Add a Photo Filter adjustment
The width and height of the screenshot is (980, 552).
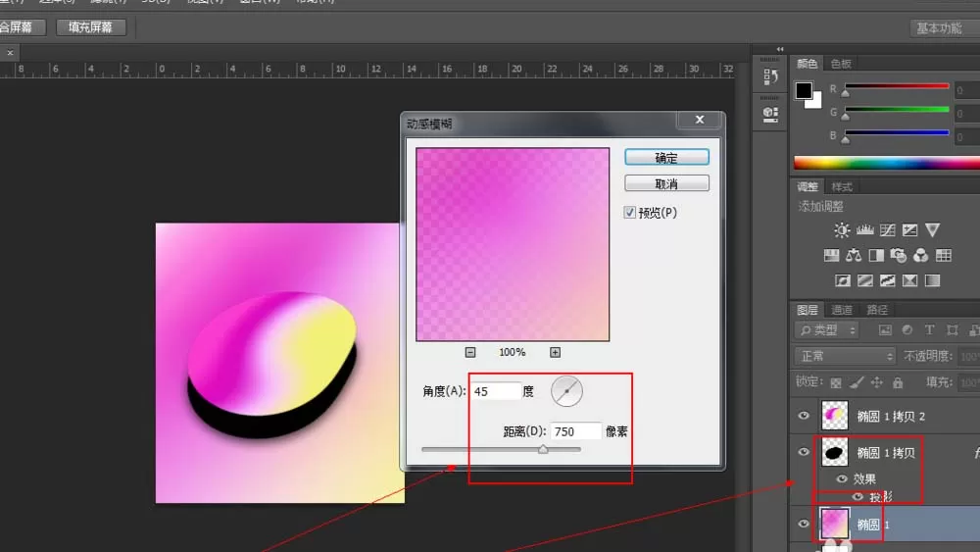pos(899,255)
